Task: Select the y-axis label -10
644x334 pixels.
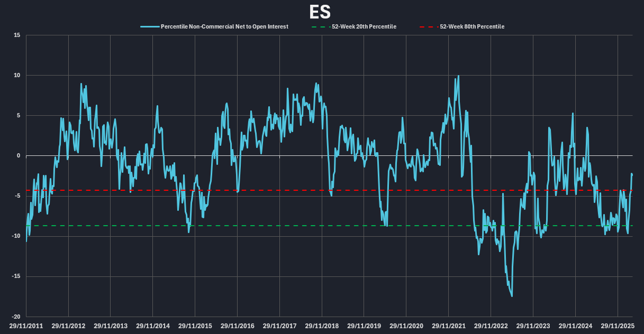Action: click(16, 236)
